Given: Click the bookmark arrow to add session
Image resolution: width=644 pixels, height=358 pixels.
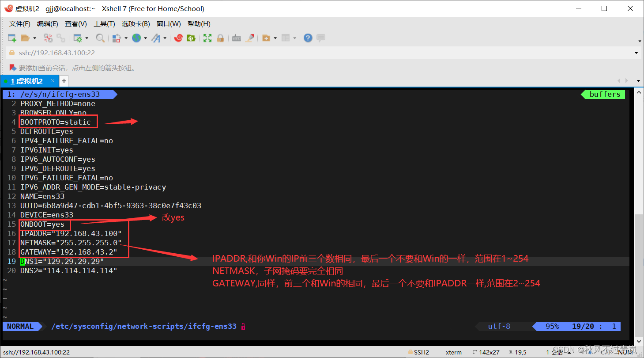Looking at the screenshot, I should click(x=13, y=68).
